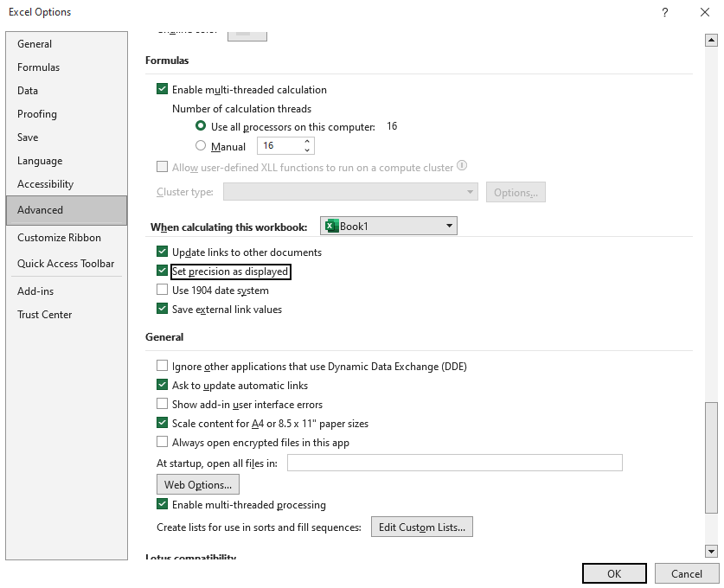Check Ignore other applications that use DDE
Screen dimensions: 724x588
[x=162, y=367]
